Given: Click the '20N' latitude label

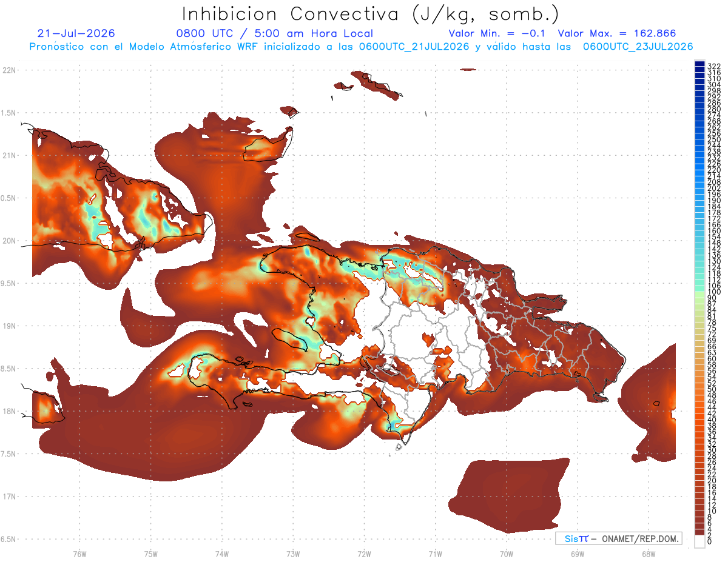Looking at the screenshot, I should [9, 241].
